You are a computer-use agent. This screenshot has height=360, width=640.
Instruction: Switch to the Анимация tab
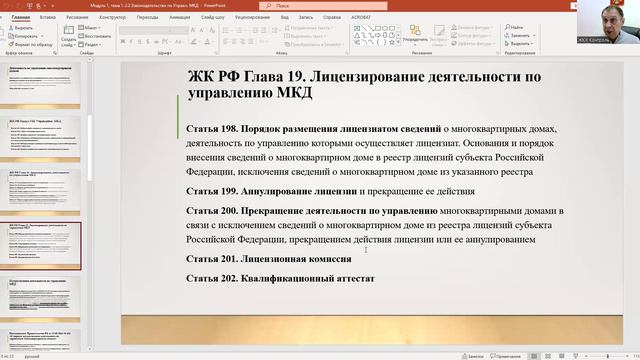tap(180, 18)
